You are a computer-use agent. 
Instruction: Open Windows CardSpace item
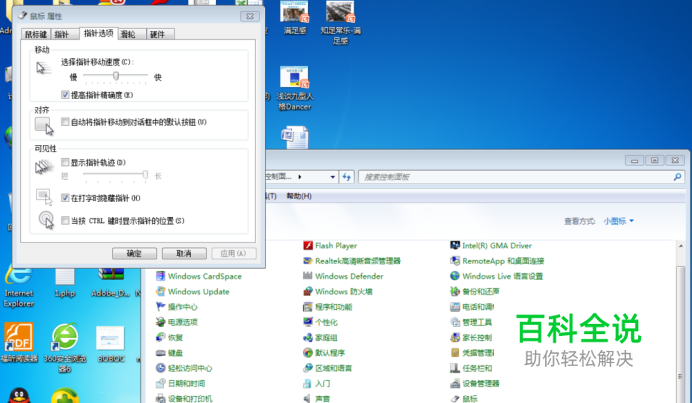pyautogui.click(x=199, y=276)
